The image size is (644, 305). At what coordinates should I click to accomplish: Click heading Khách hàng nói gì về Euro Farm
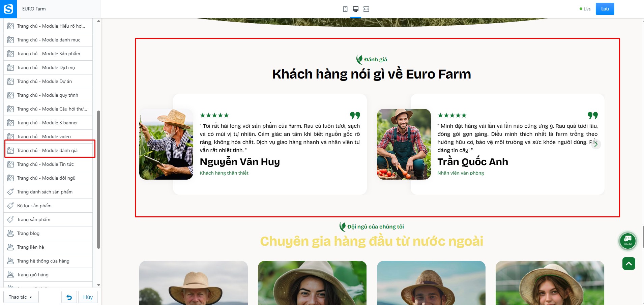(x=372, y=74)
